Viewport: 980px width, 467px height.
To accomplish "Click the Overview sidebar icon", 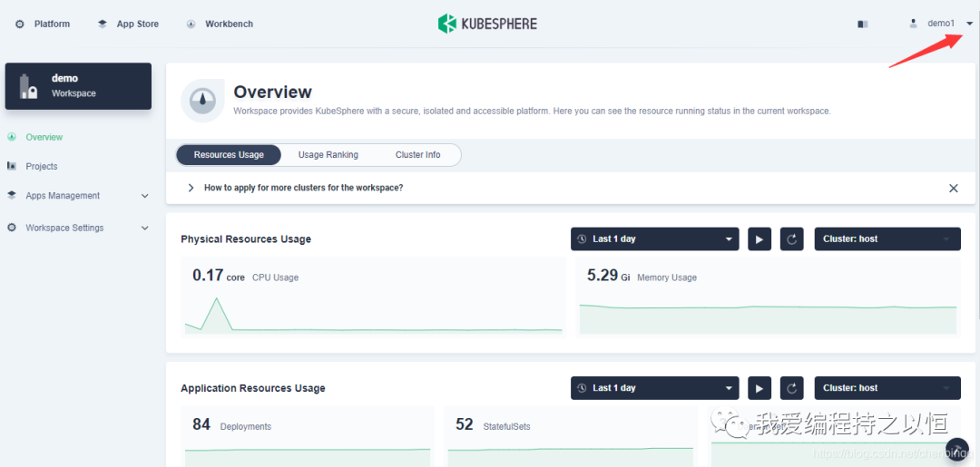I will (12, 137).
